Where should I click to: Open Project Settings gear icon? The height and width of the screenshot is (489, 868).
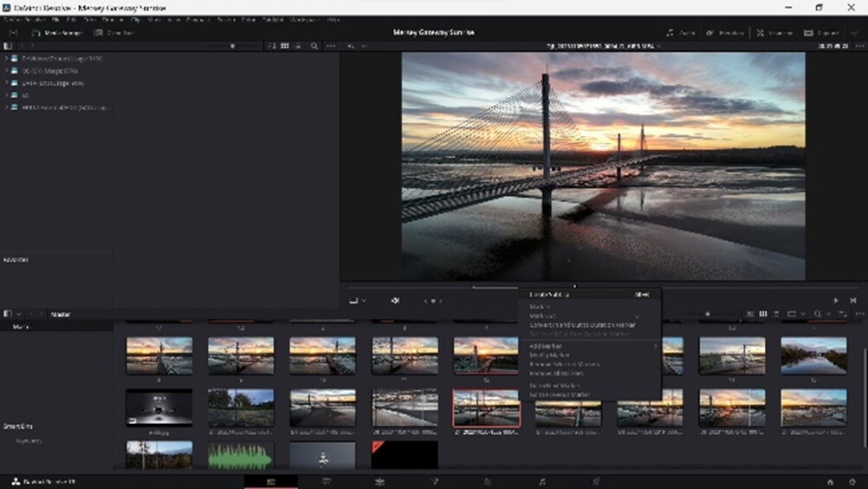[852, 481]
